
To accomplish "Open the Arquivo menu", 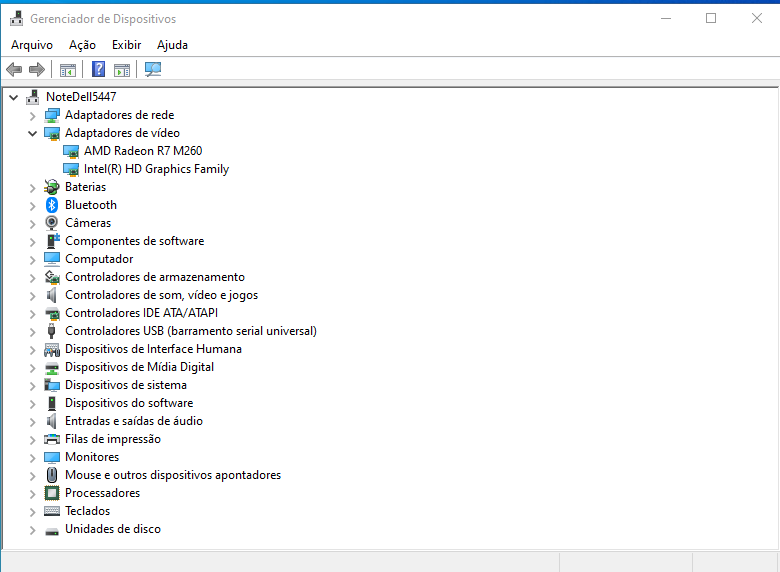I will (x=32, y=45).
